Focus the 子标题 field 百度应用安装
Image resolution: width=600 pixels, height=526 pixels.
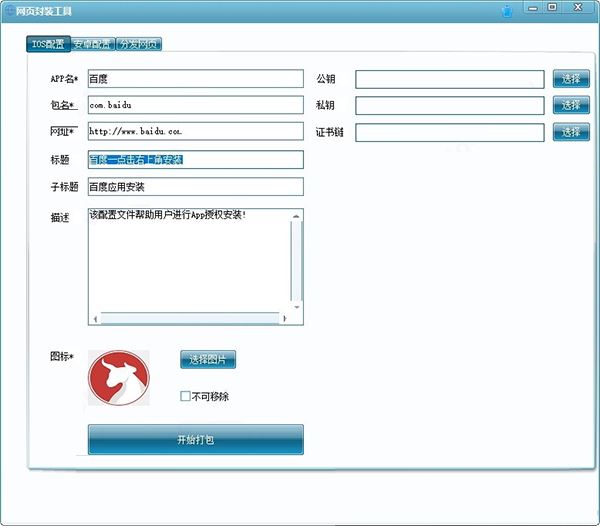196,187
